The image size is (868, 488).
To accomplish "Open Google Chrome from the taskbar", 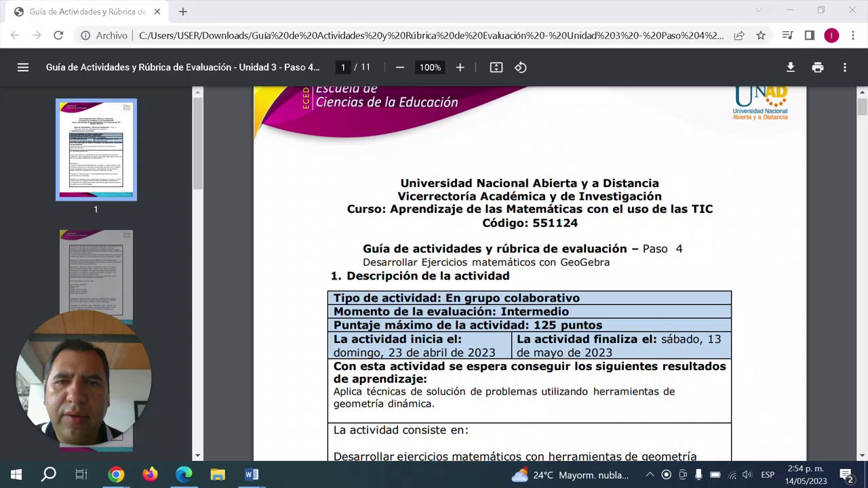I will [116, 474].
